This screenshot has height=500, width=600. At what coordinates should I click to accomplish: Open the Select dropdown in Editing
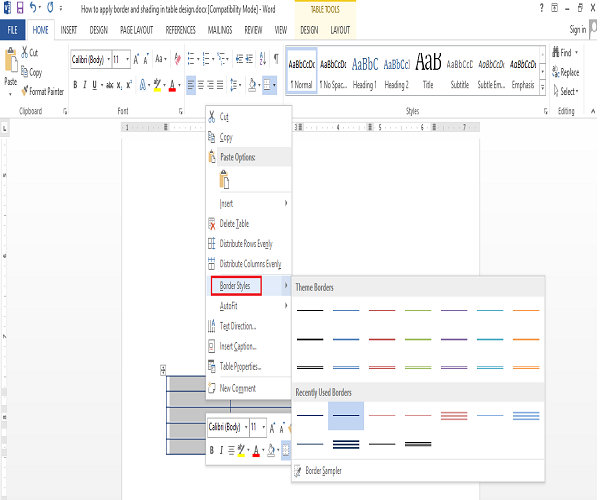(566, 91)
